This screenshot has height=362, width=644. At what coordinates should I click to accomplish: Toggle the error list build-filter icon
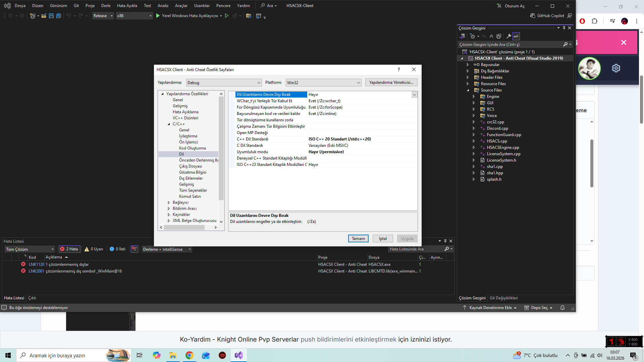click(x=135, y=249)
